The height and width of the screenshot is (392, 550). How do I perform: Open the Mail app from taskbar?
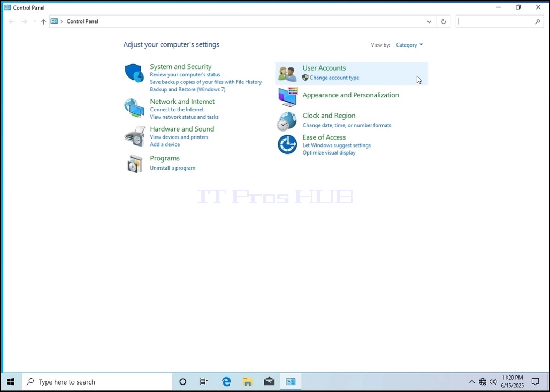pos(269,382)
